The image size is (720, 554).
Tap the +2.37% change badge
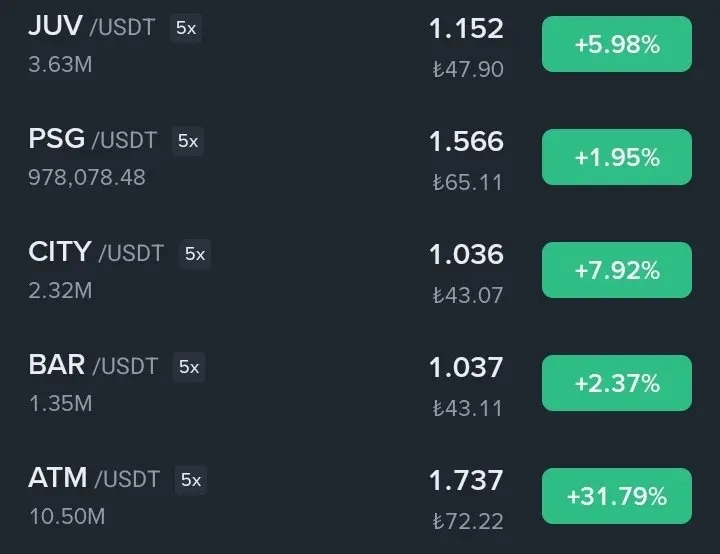pyautogui.click(x=617, y=383)
